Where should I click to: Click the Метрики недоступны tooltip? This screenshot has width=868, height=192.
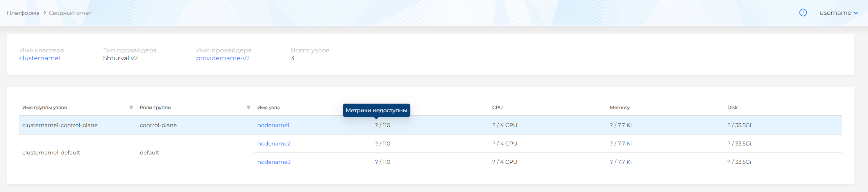tap(376, 110)
